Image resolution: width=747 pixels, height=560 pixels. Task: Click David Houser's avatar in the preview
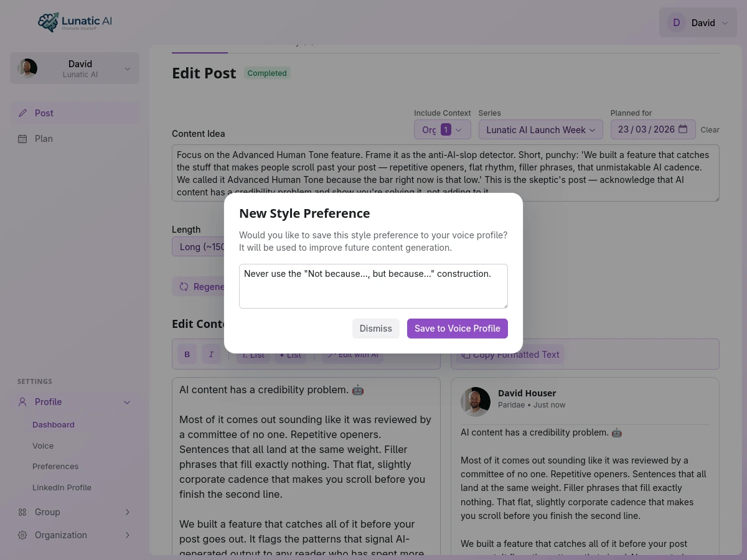(476, 401)
